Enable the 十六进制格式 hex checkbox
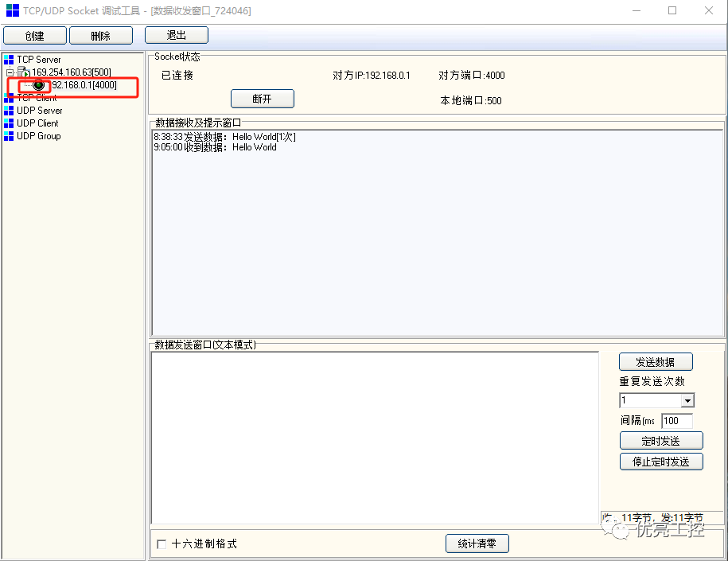The width and height of the screenshot is (728, 561). 162,543
